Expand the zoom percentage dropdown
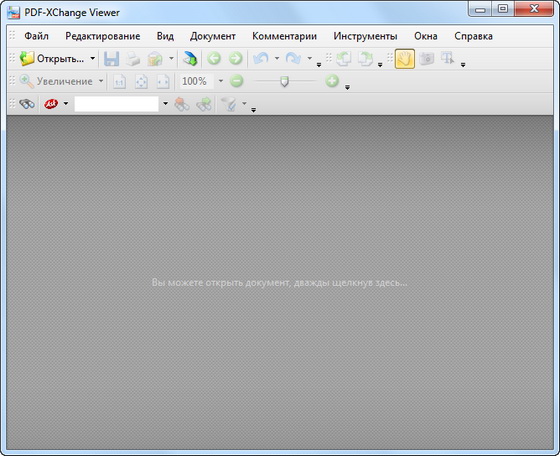This screenshot has width=560, height=456. pos(221,81)
